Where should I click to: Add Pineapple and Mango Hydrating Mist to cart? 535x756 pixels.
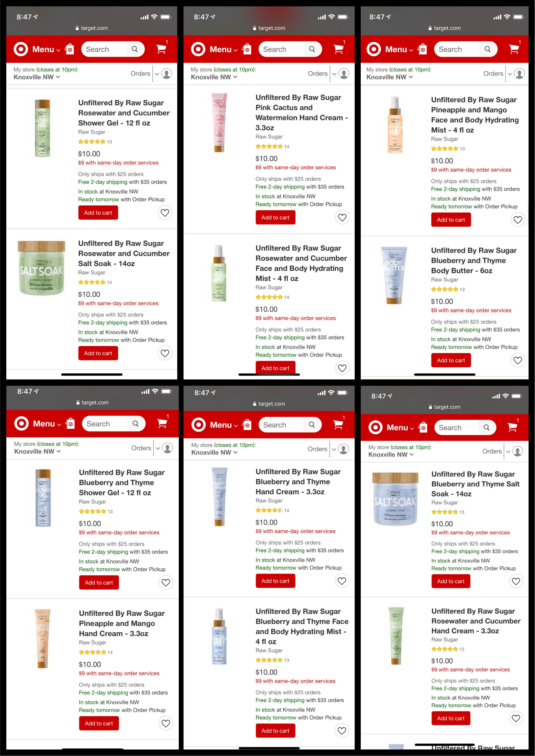(451, 220)
